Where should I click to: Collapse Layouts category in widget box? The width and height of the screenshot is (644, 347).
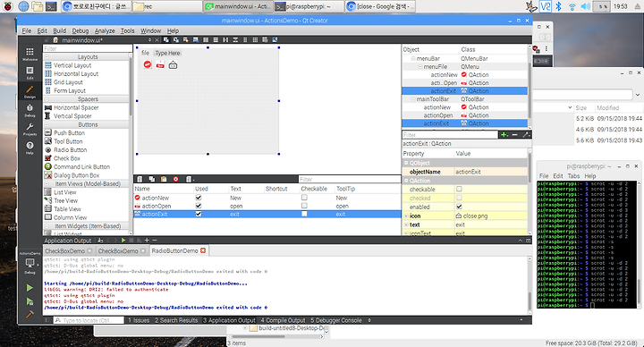tap(47, 56)
